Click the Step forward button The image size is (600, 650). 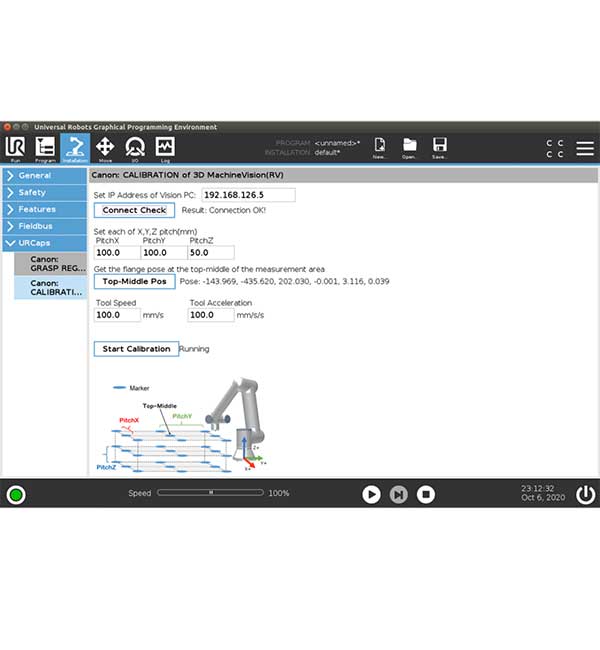[x=398, y=495]
